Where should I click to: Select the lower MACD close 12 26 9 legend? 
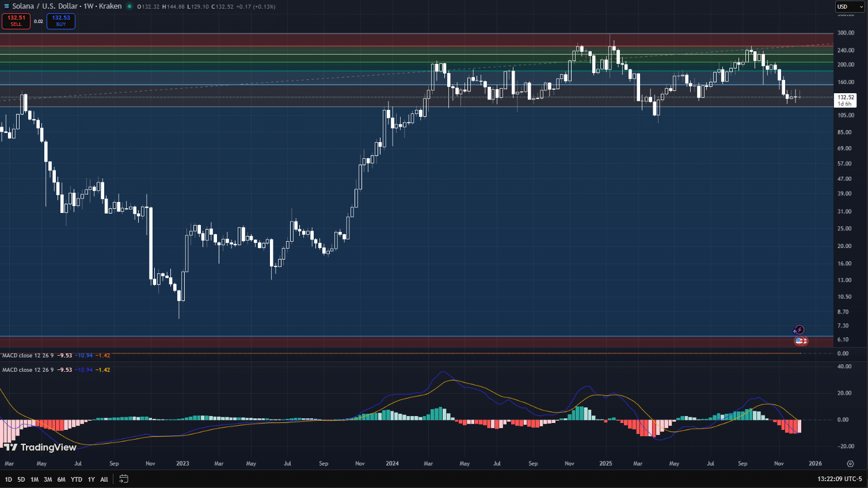tap(28, 369)
